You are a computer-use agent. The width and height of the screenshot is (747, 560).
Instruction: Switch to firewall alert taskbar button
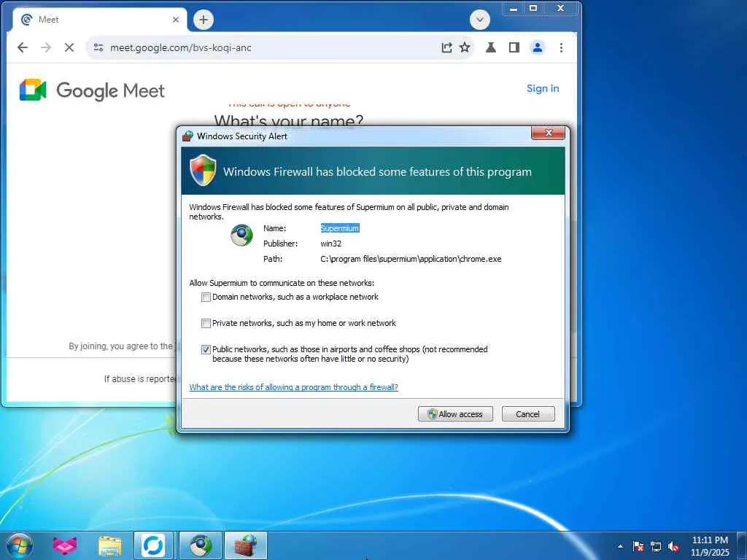[246, 545]
